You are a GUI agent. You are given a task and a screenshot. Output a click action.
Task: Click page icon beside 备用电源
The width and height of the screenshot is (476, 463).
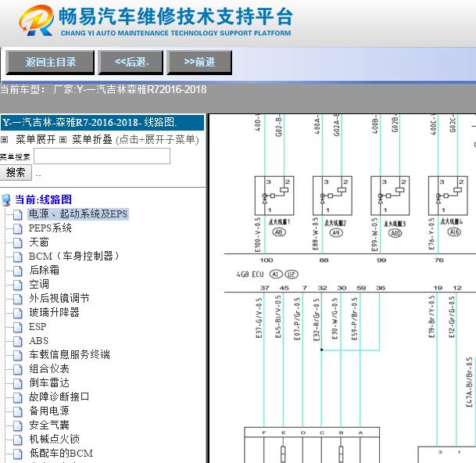click(x=18, y=411)
